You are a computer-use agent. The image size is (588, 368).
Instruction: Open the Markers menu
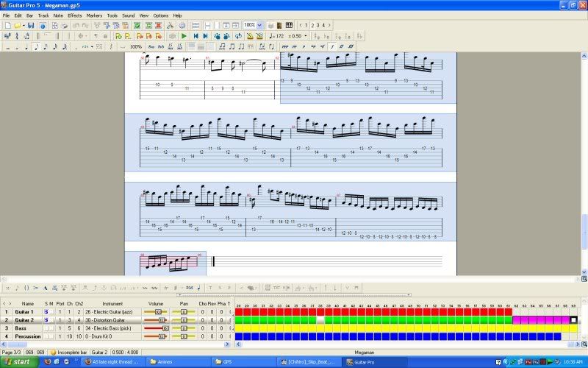94,15
